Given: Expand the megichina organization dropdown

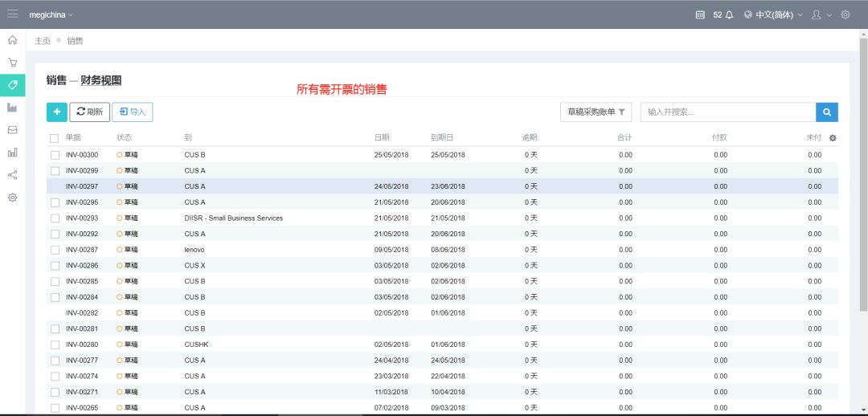Looking at the screenshot, I should point(51,14).
